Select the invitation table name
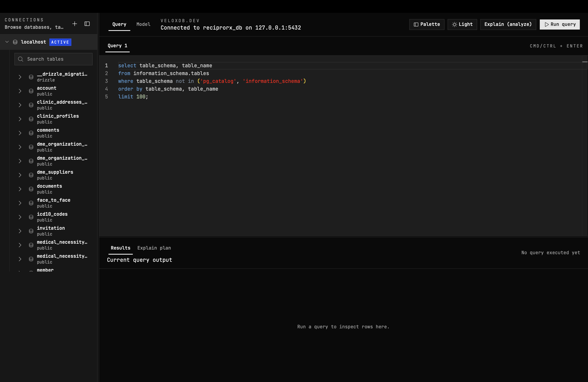The width and height of the screenshot is (588, 382). tap(51, 228)
